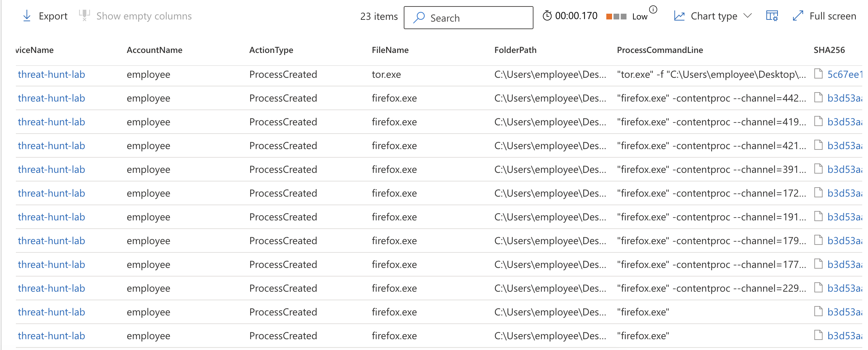Open the 5c67ee SHA256 hash link
This screenshot has width=868, height=350.
(843, 75)
